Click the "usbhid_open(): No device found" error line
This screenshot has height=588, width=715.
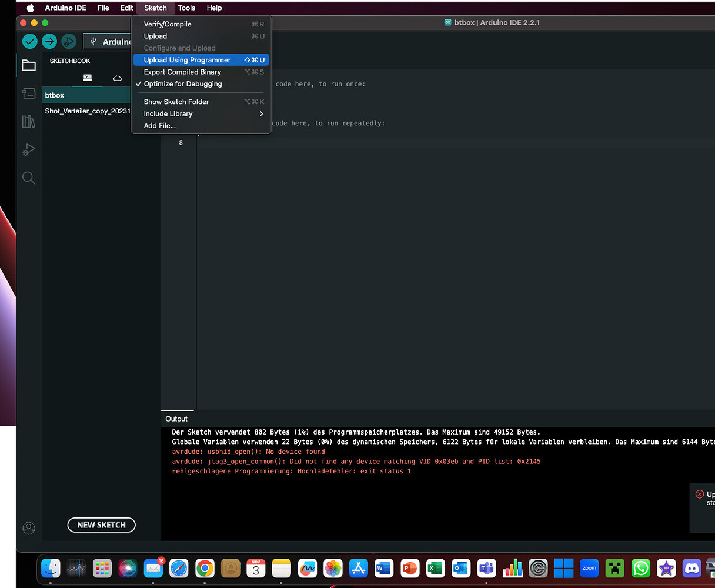tap(248, 452)
